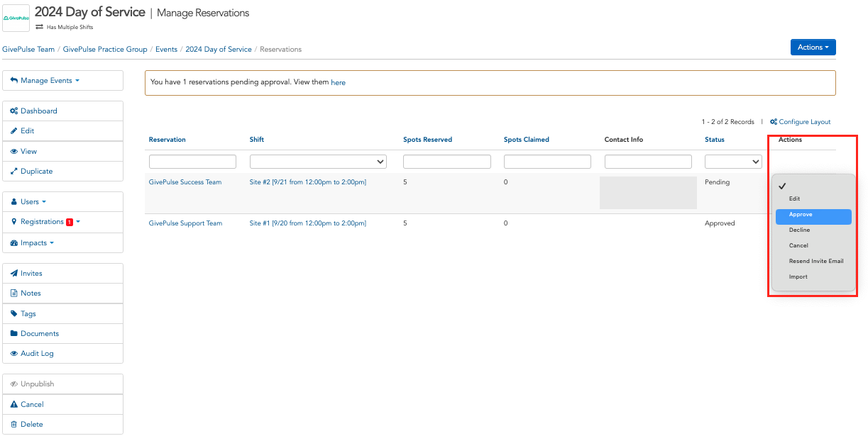Click the GivePulse Team breadcrumb link
Image resolution: width=868 pixels, height=436 pixels.
[28, 50]
